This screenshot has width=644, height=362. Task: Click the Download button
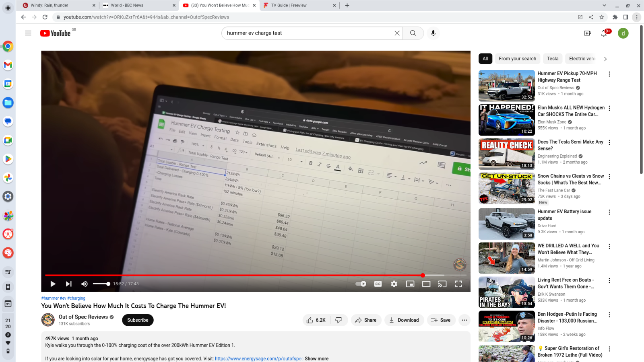tap(404, 320)
